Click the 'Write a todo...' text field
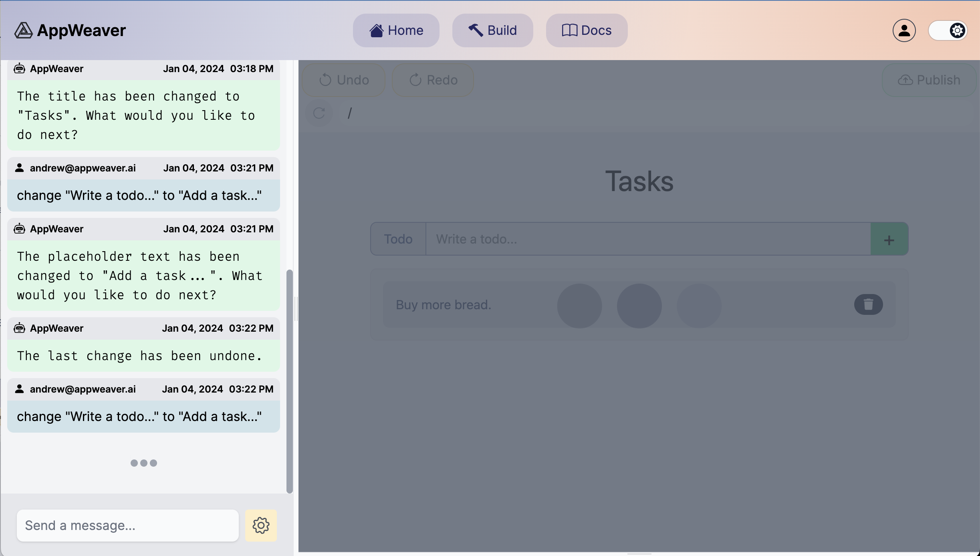980x556 pixels. pyautogui.click(x=647, y=239)
